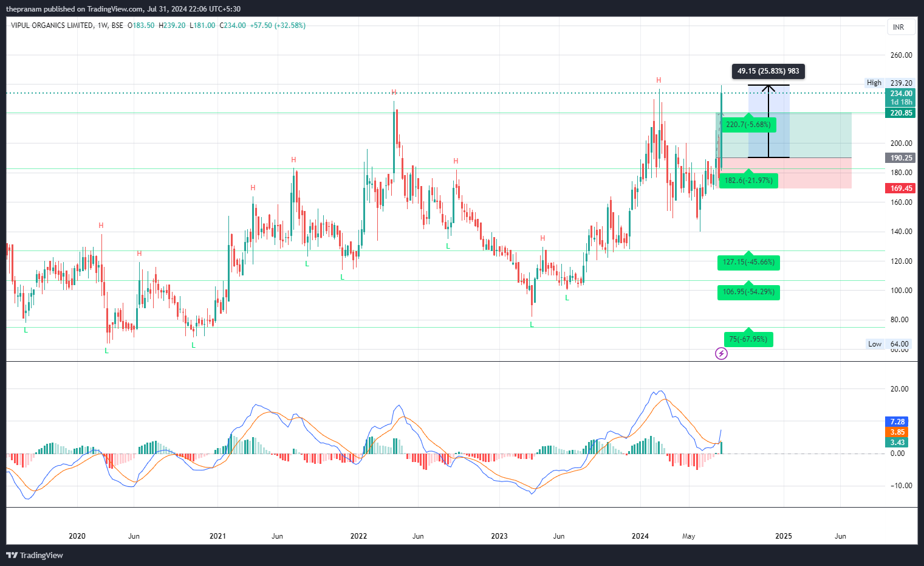Screen dimensions: 924x566
Task: Click the 220.7(-5.68%) price label
Action: [x=748, y=125]
